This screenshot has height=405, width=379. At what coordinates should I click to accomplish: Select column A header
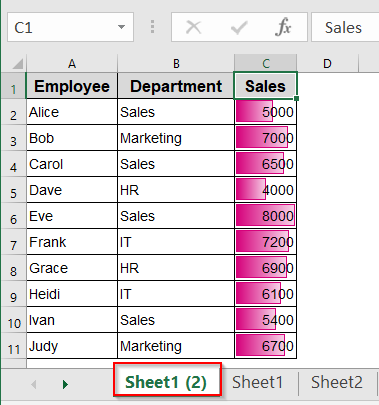pos(72,63)
